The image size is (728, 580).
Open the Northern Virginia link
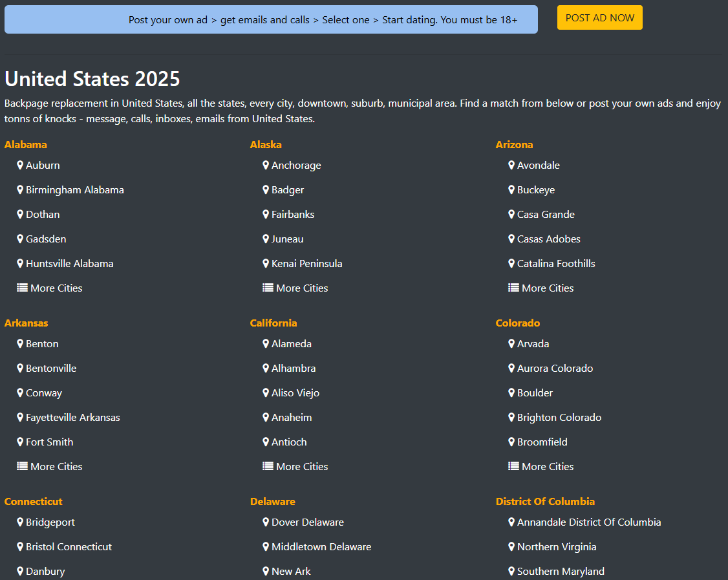click(556, 547)
